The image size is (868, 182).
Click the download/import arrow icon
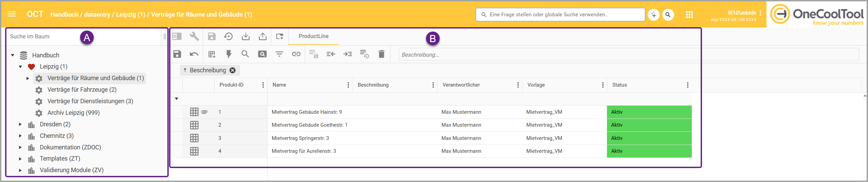tap(245, 36)
